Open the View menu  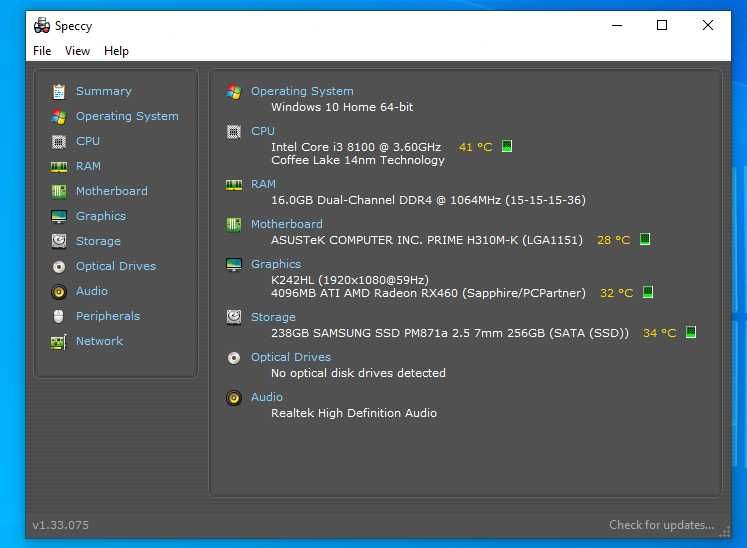(77, 51)
